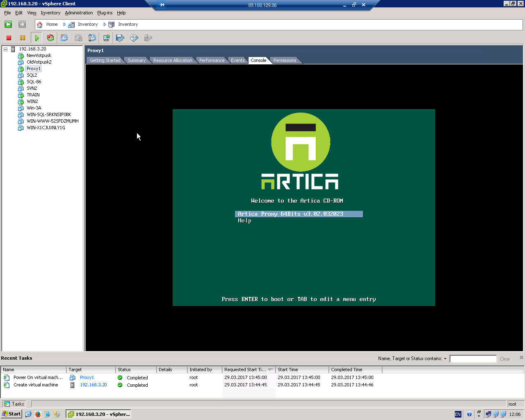Screen dimensions: 525x420
Task: Click the grey Forward navigation arrow
Action: (22, 25)
